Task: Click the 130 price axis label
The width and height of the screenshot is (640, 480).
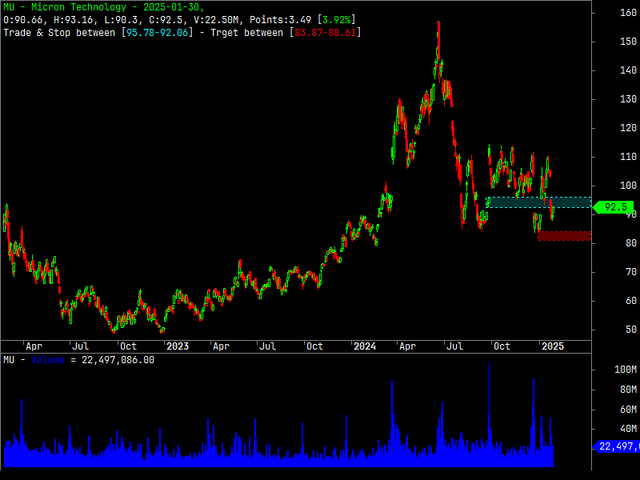Action: pyautogui.click(x=628, y=99)
